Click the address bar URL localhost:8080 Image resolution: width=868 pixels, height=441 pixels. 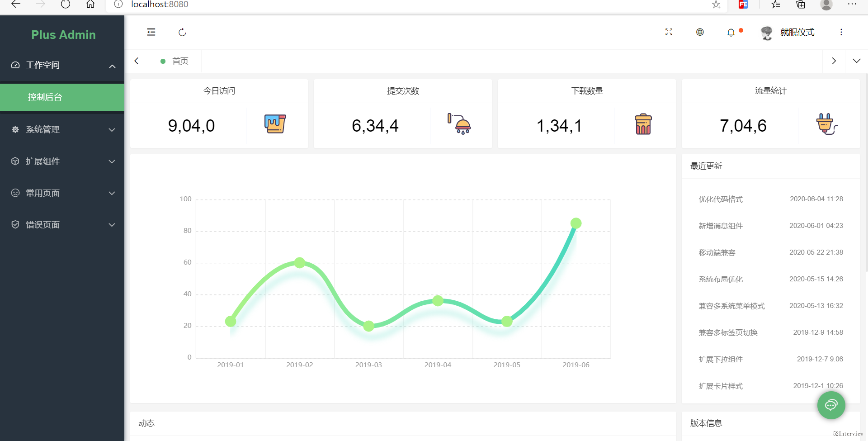pos(160,5)
